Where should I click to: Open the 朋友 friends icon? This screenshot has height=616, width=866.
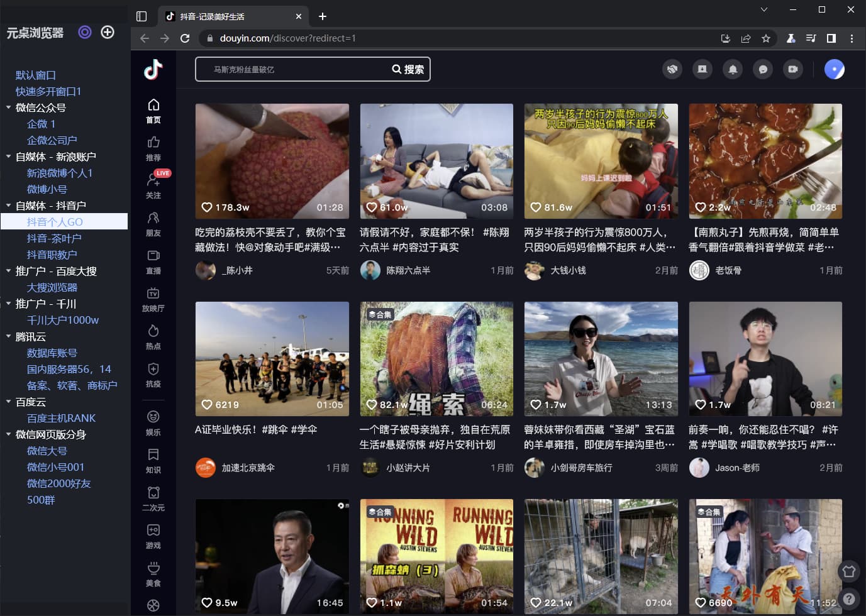click(x=153, y=224)
